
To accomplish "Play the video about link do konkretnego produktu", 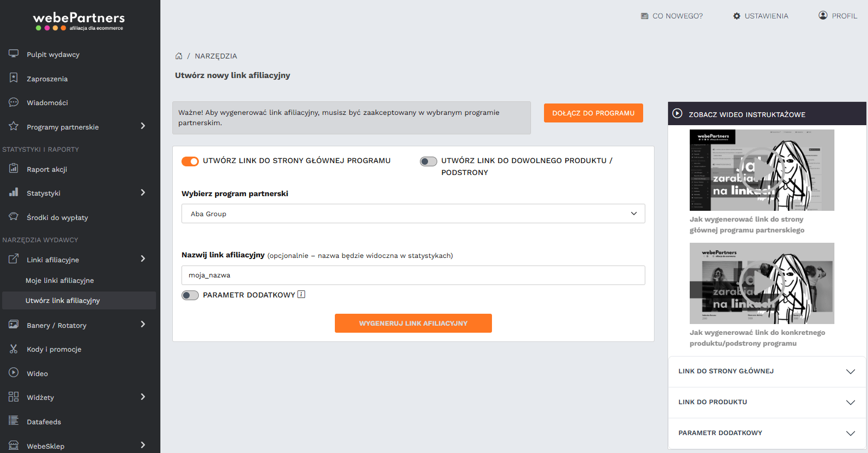I will click(x=762, y=283).
